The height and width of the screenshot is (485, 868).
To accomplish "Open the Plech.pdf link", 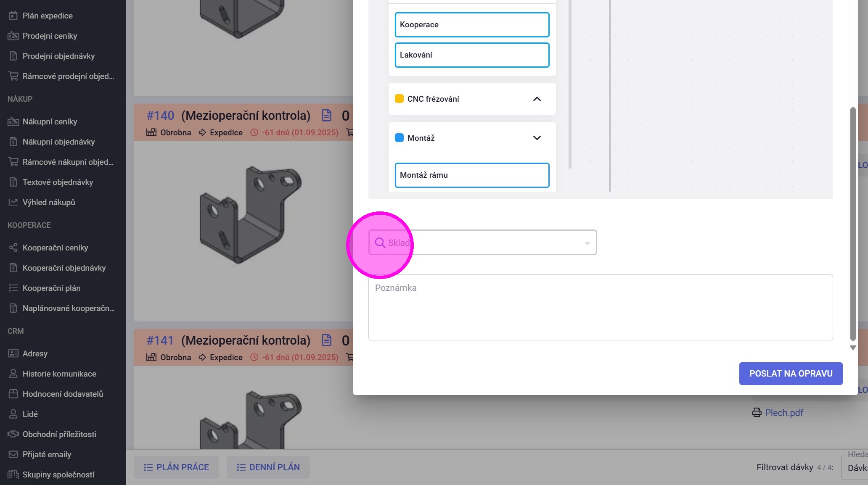I will [x=784, y=413].
